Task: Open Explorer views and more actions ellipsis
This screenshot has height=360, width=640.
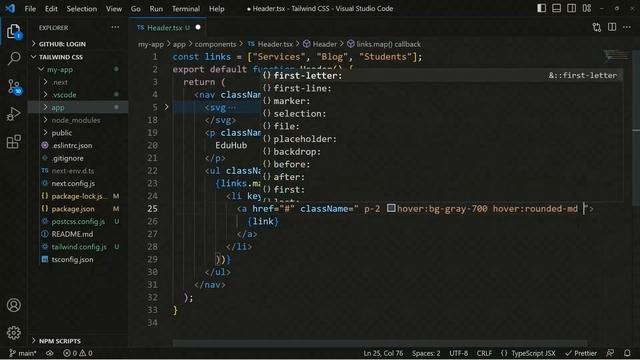Action: [115, 27]
